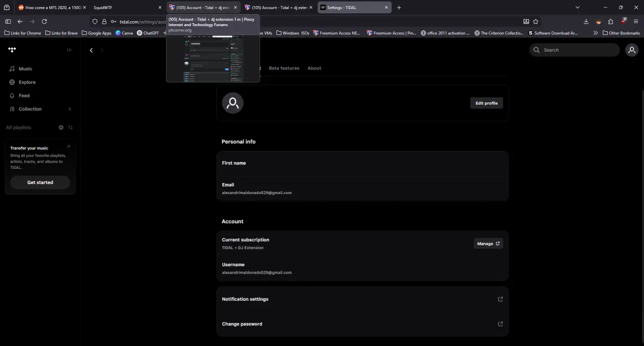
Task: Expand the Collection submenu chevron
Action: click(x=70, y=109)
